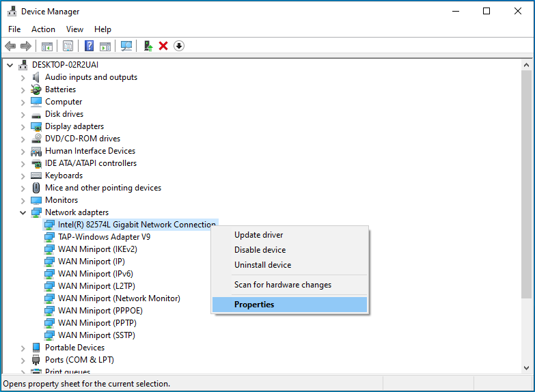This screenshot has height=392, width=535.
Task: Choose Properties from the context menu
Action: coord(254,305)
